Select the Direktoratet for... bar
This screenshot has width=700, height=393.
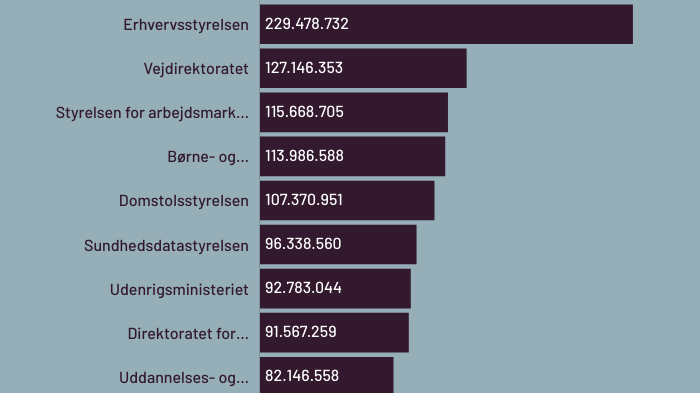[x=334, y=332]
